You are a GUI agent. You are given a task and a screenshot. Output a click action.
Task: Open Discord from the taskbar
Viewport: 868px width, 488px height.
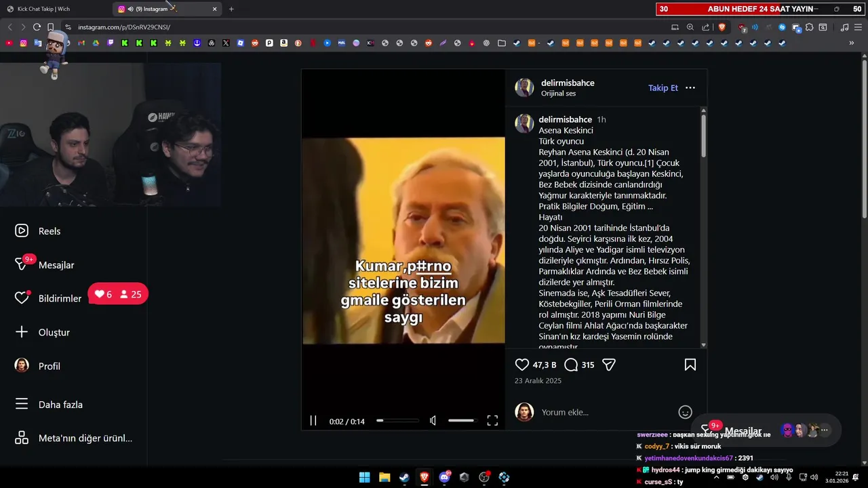(445, 477)
